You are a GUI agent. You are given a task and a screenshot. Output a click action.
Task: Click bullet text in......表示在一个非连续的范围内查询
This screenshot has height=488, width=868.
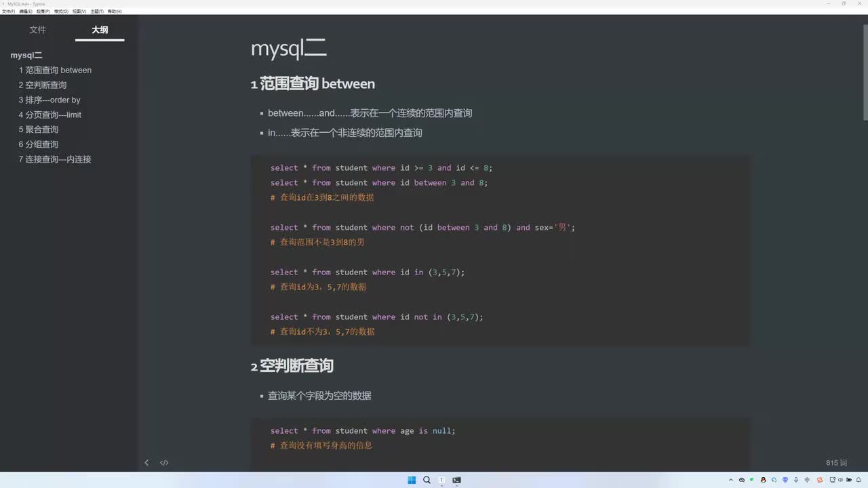[x=345, y=133]
